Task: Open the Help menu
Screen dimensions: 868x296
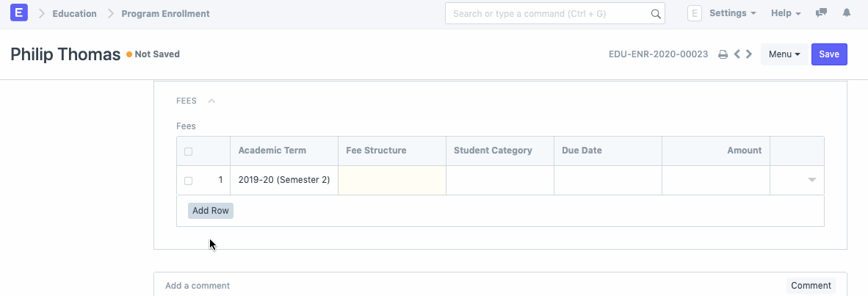Action: pyautogui.click(x=785, y=13)
